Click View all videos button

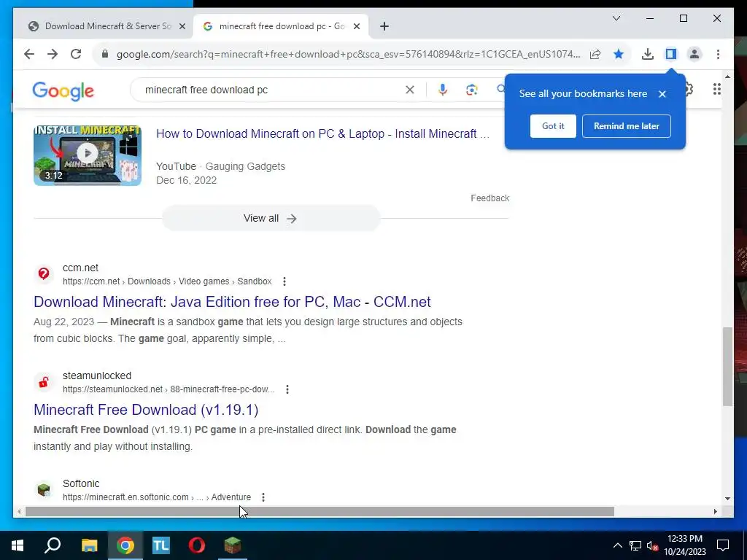(x=271, y=218)
